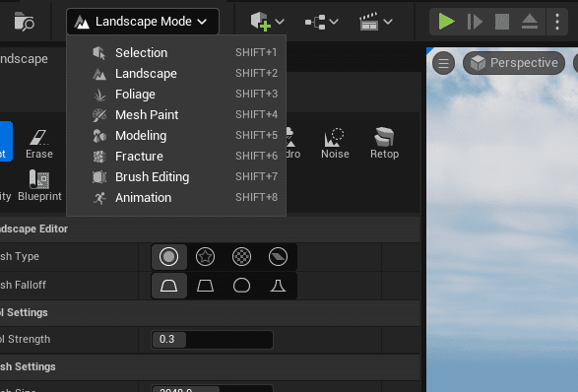578x392 pixels.
Task: Open the Perspective viewport type dropdown
Action: [x=514, y=63]
